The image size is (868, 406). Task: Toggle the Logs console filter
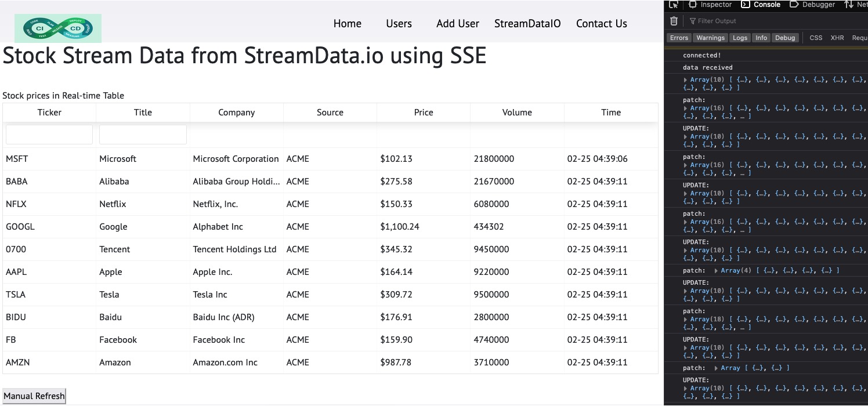click(740, 38)
